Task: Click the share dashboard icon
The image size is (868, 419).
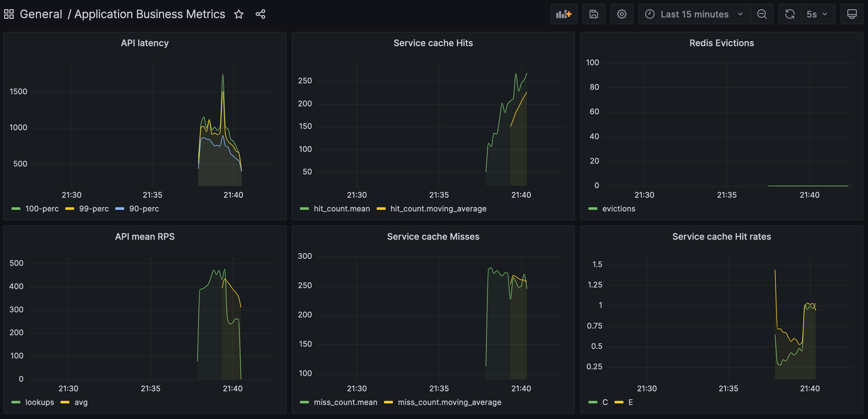Action: click(x=260, y=14)
